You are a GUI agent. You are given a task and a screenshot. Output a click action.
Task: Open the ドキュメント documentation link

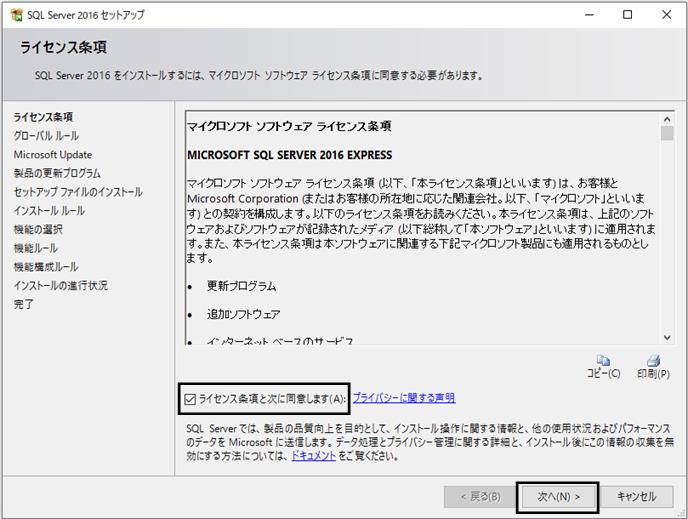(x=314, y=456)
